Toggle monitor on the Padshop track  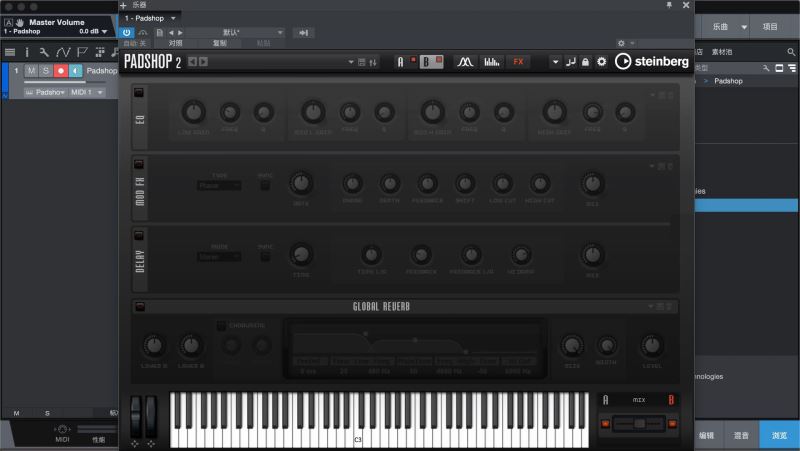click(x=76, y=70)
